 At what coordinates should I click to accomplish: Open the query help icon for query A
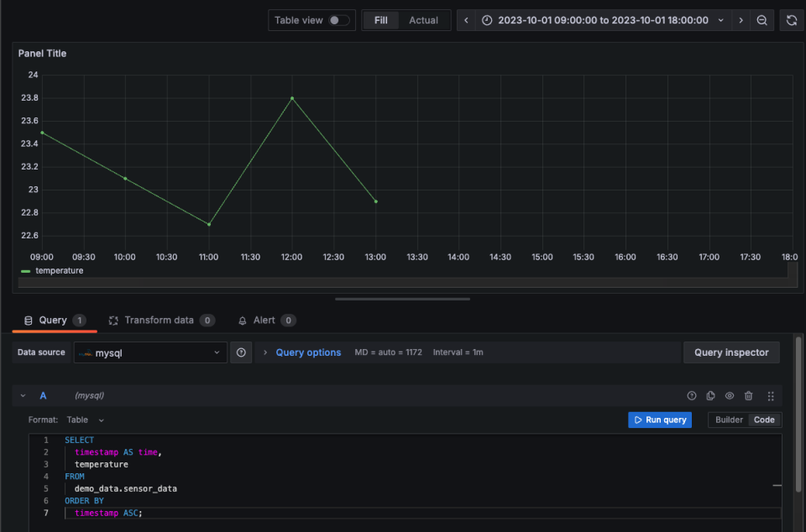691,395
